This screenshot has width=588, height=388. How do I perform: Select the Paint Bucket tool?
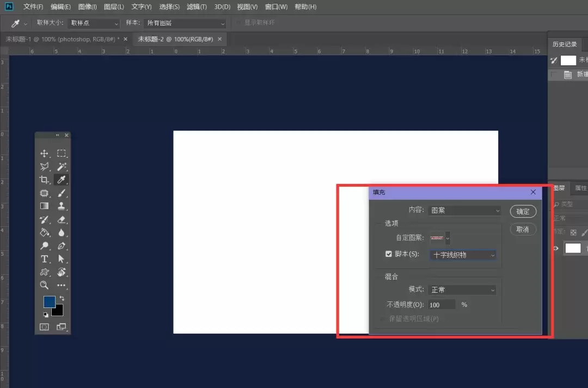tap(44, 232)
